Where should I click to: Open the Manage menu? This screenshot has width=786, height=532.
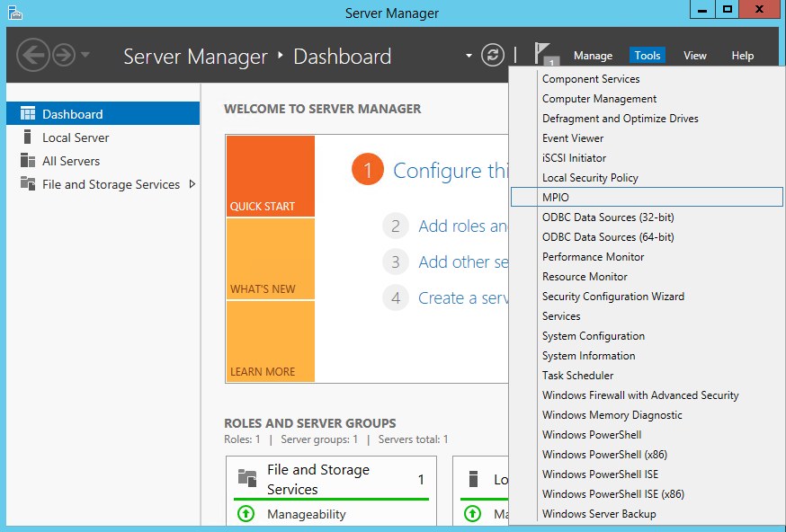593,56
